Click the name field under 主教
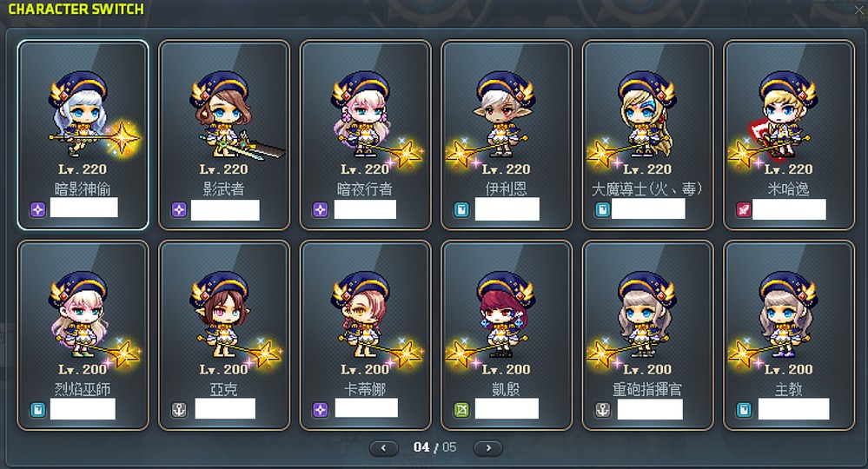Image resolution: width=868 pixels, height=469 pixels. pyautogui.click(x=794, y=409)
